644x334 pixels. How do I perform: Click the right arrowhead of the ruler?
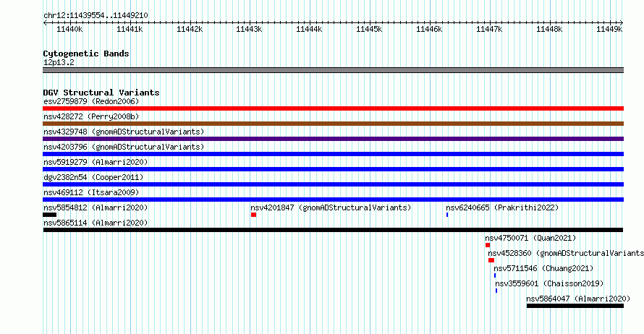point(622,22)
